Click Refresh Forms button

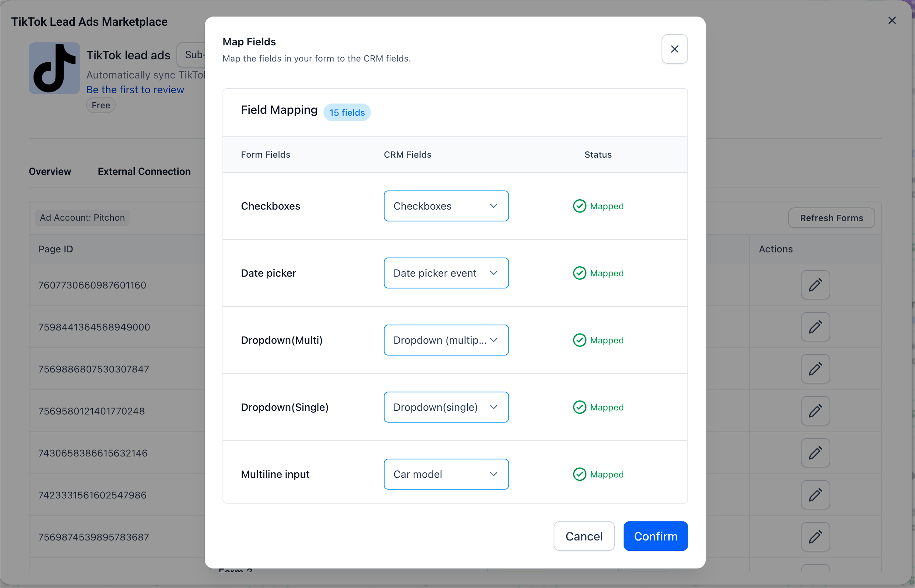click(831, 218)
